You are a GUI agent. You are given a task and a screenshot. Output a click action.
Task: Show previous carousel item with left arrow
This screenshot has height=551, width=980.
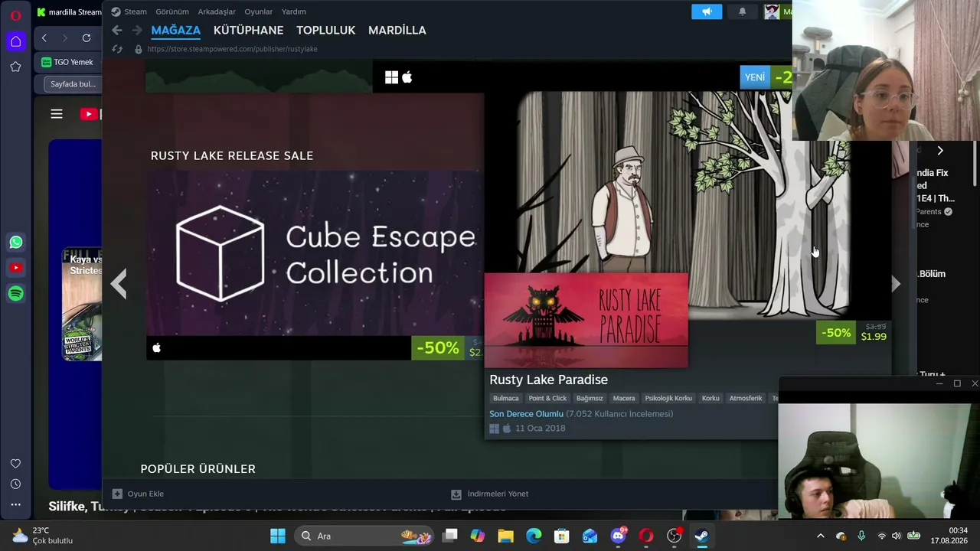(118, 284)
